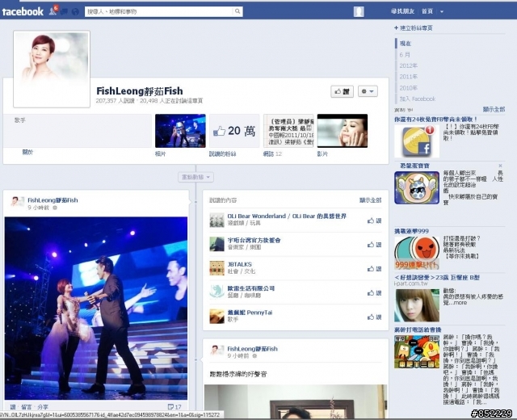Click the page profile picture
The width and height of the screenshot is (517, 420).
pos(52,69)
